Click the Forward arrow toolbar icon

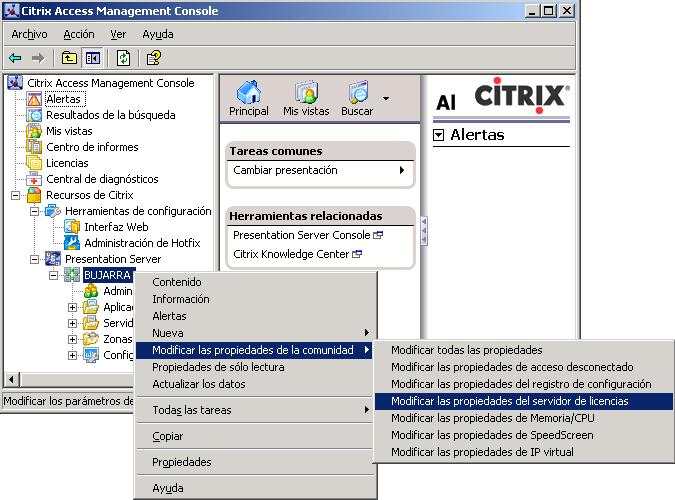(x=38, y=58)
